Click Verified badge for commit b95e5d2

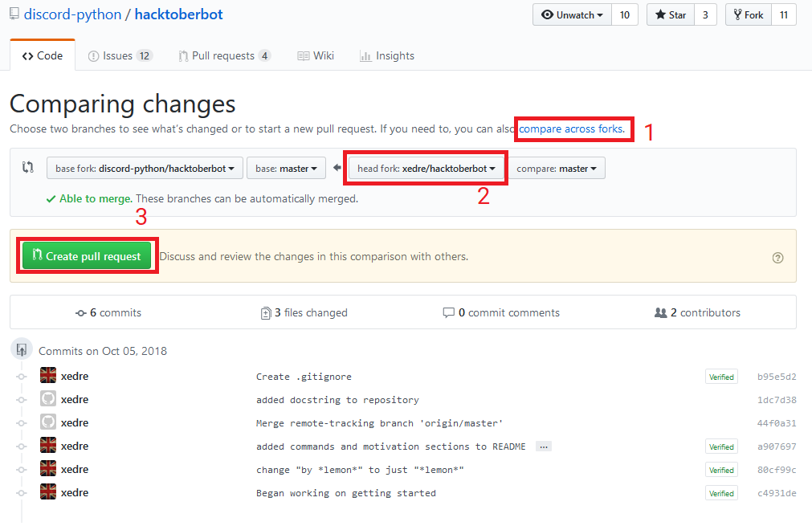pyautogui.click(x=721, y=377)
